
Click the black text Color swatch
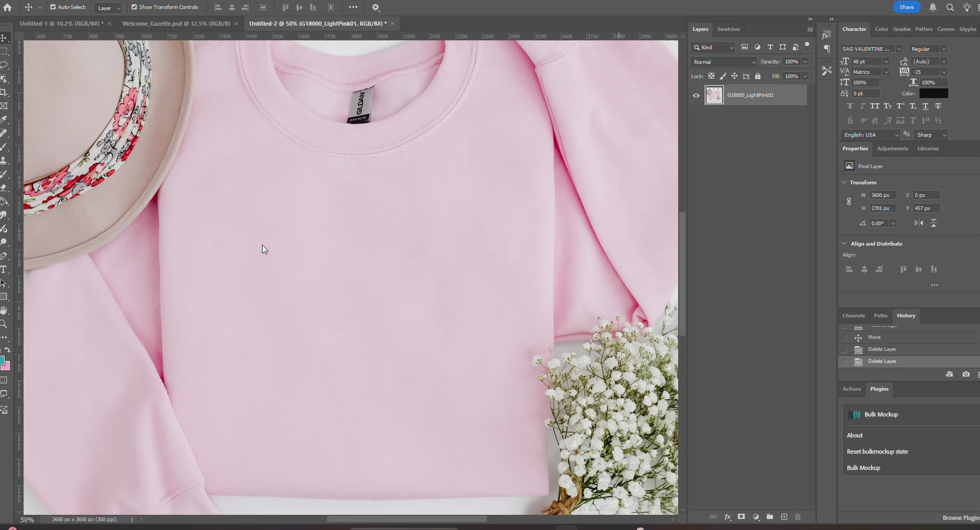point(933,93)
